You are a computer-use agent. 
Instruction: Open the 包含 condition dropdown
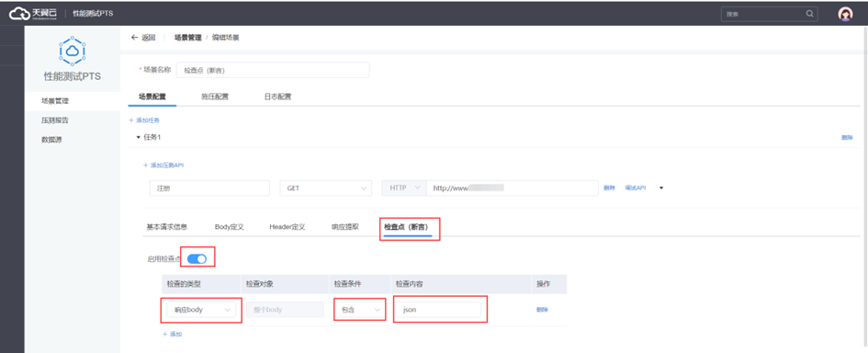coord(360,310)
